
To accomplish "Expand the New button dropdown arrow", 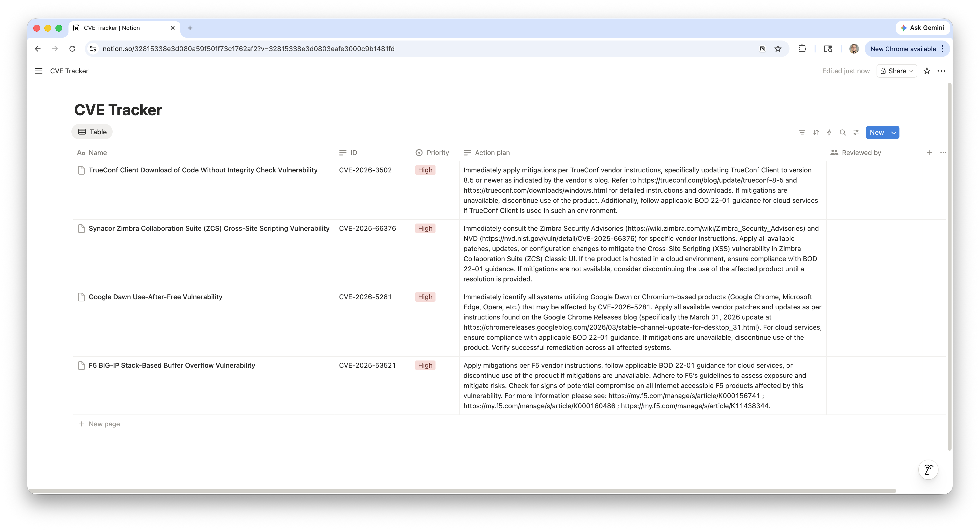I will (x=894, y=132).
